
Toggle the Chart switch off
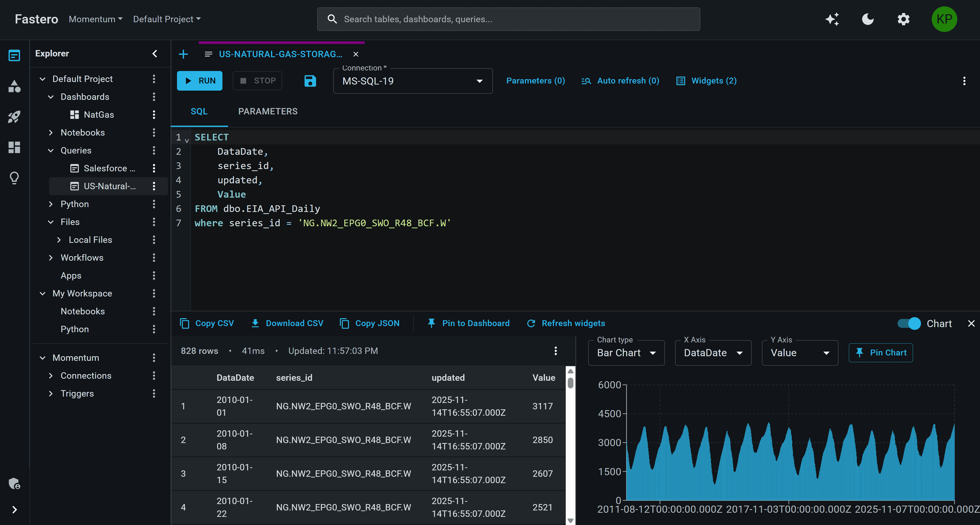pyautogui.click(x=909, y=324)
